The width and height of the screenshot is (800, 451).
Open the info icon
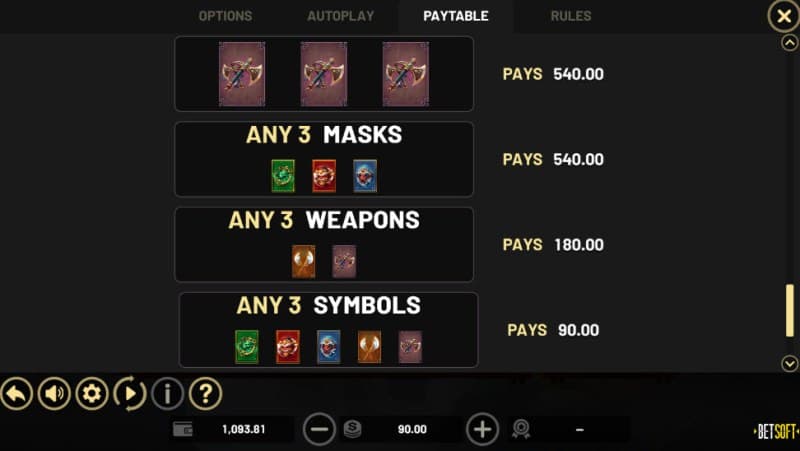[x=167, y=394]
